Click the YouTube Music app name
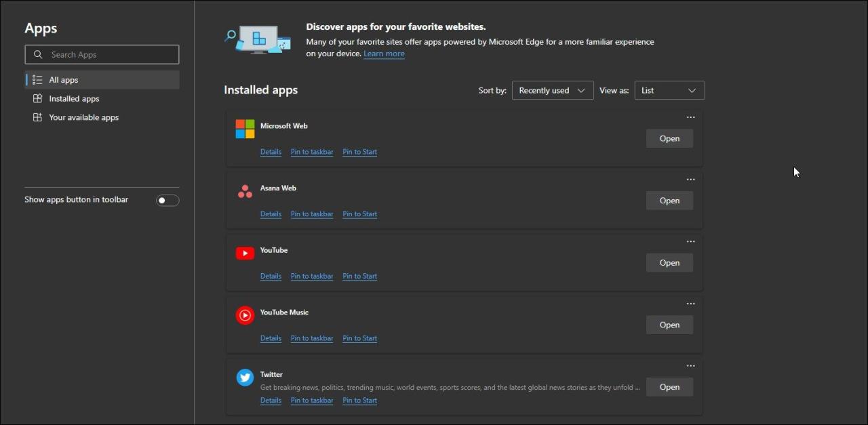868x425 pixels. pyautogui.click(x=284, y=312)
